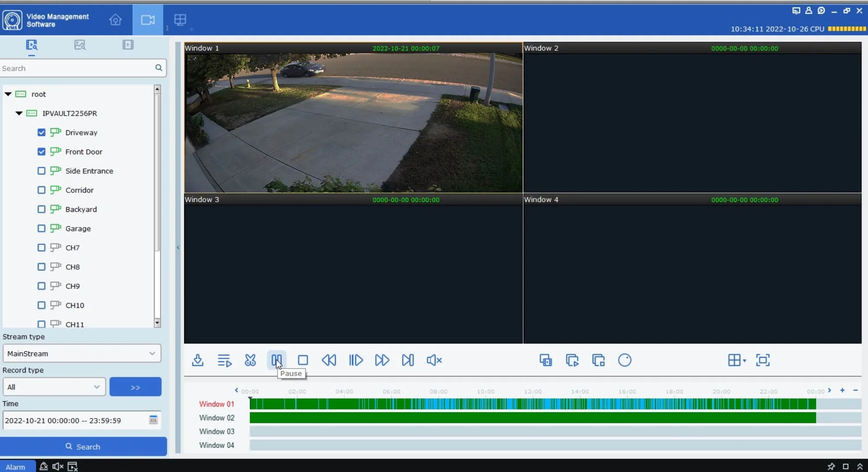This screenshot has height=472, width=868.
Task: Switch to the home tab icon
Action: pos(115,20)
